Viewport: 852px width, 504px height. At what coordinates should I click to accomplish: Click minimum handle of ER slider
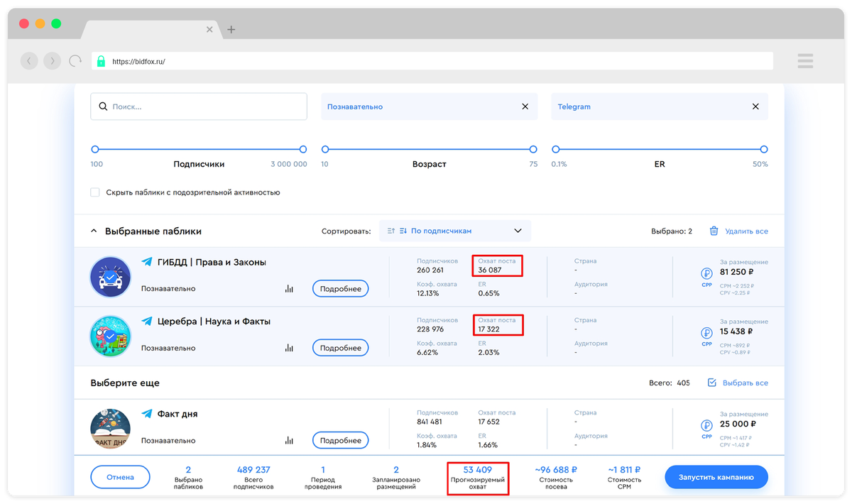pyautogui.click(x=556, y=149)
